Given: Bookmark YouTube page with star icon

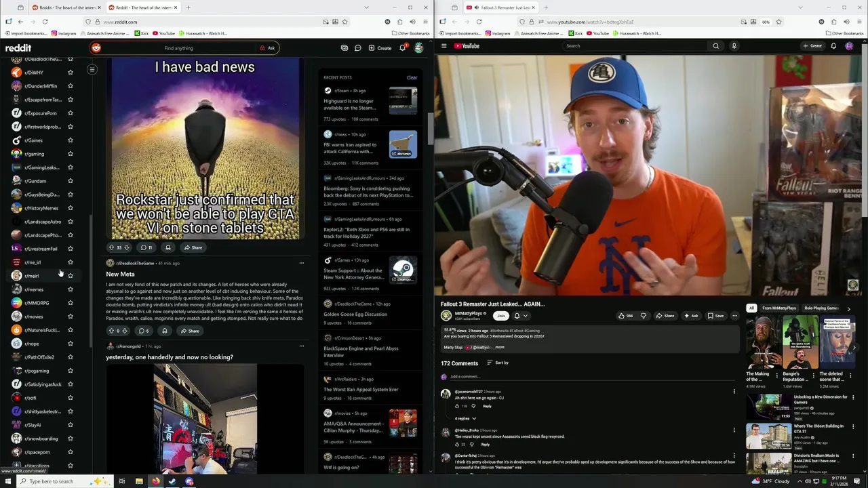Looking at the screenshot, I should (x=778, y=22).
